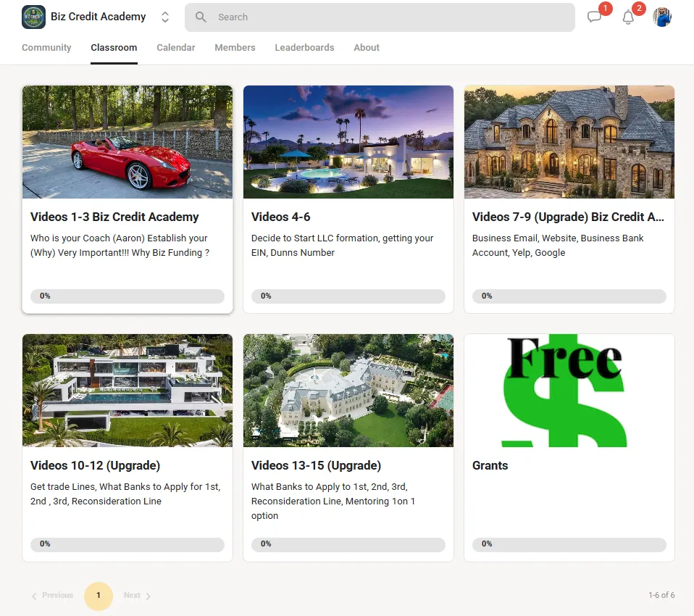Click progress bar of Videos 4-6 course
The height and width of the screenshot is (616, 694).
348,296
